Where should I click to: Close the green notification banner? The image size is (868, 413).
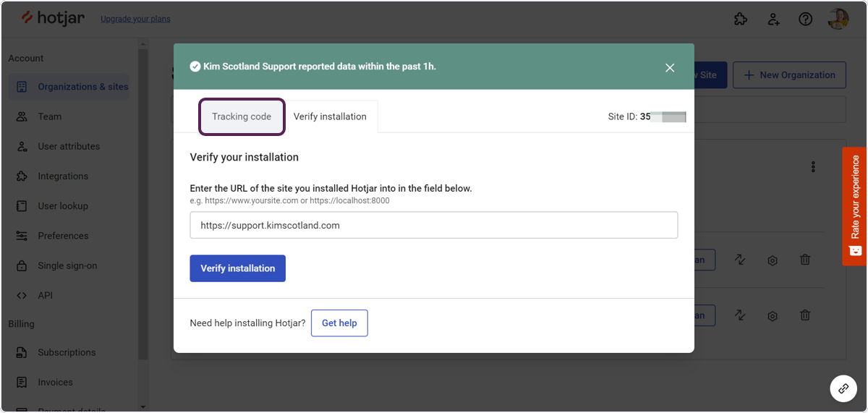click(x=670, y=67)
